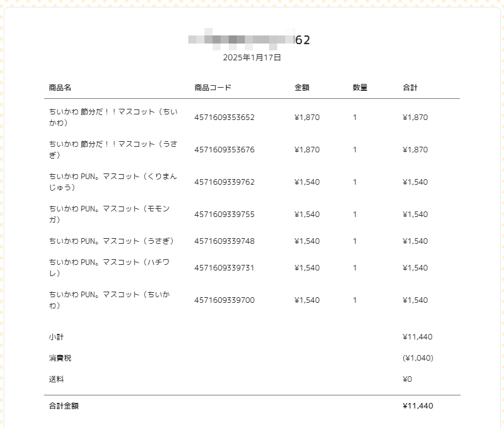Select product code 4571609339700
The height and width of the screenshot is (429, 504).
click(x=224, y=300)
